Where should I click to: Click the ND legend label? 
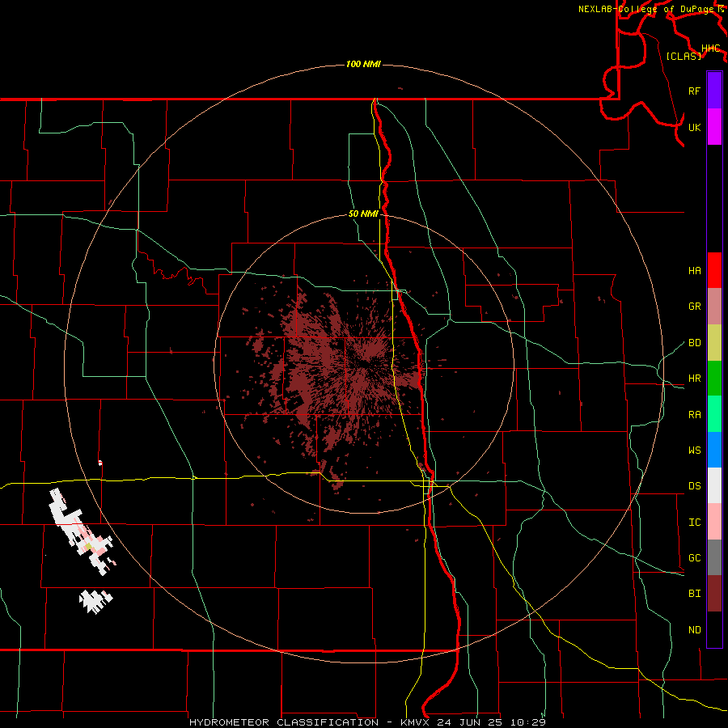click(x=694, y=630)
